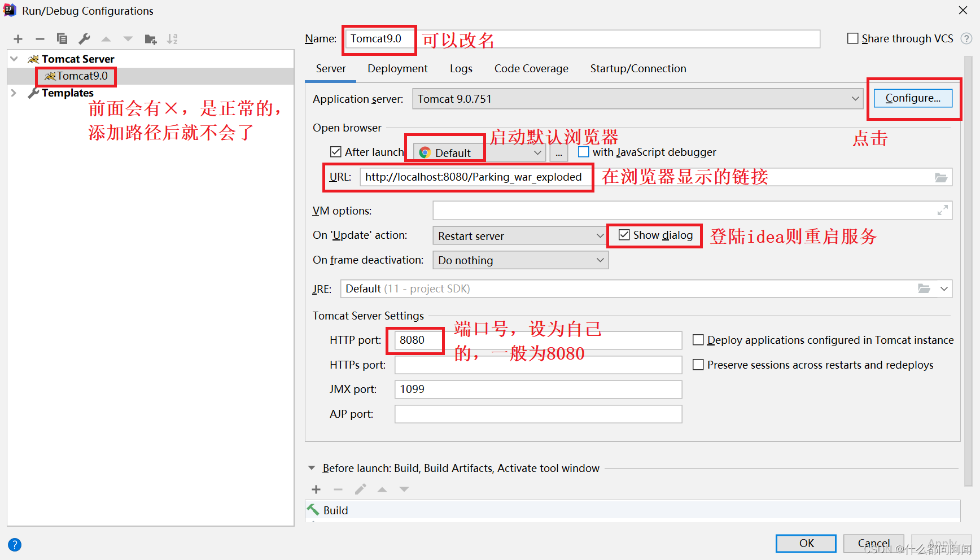980x560 pixels.
Task: Click the VM options input field
Action: click(x=692, y=211)
